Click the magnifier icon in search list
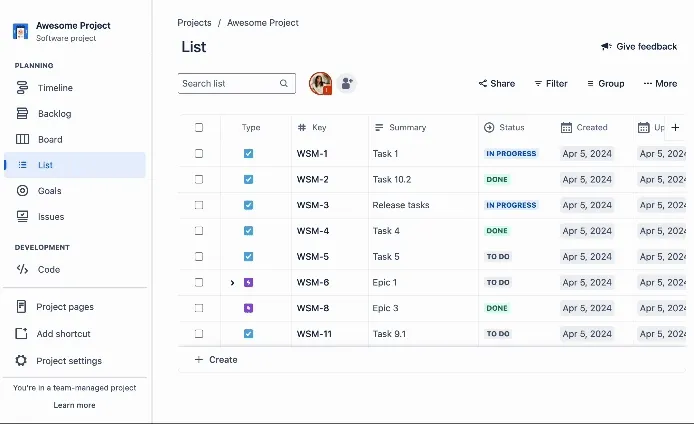The image size is (694, 424). pyautogui.click(x=284, y=83)
